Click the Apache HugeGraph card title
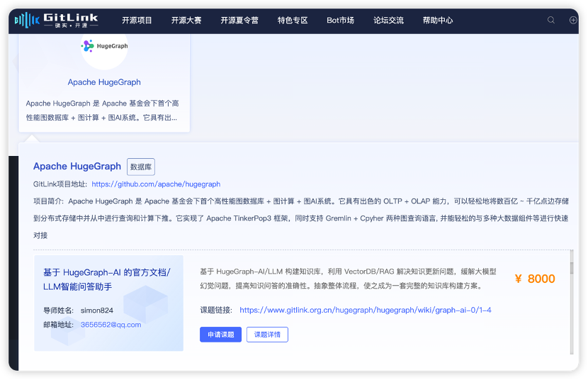This screenshot has height=380, width=588. [x=104, y=82]
